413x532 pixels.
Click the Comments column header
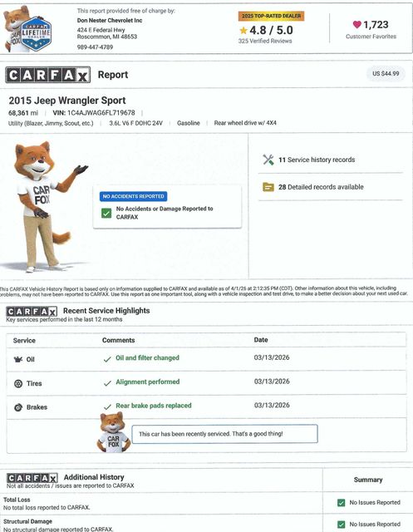(118, 340)
